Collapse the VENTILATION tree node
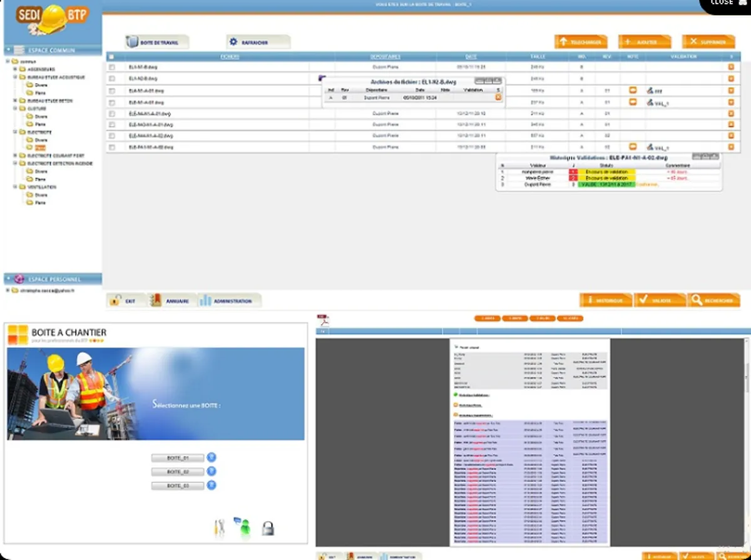Screen dimensions: 751x560 pos(15,187)
